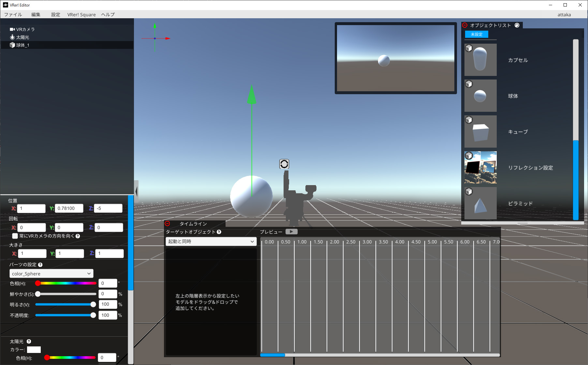Click the 色相(H) hue slider for parts
Viewport: 588px width, 365px height.
66,283
